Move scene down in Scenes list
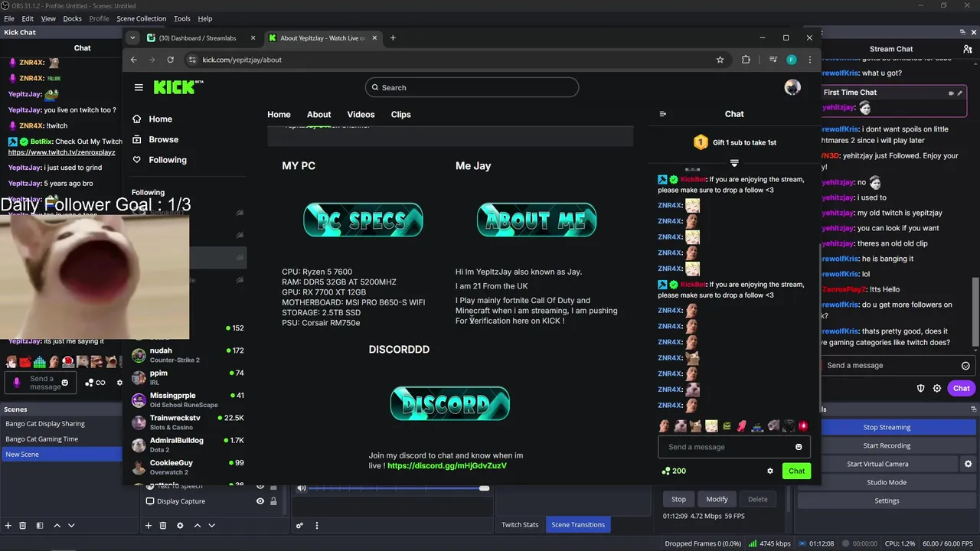Image resolution: width=980 pixels, height=551 pixels. tap(71, 526)
